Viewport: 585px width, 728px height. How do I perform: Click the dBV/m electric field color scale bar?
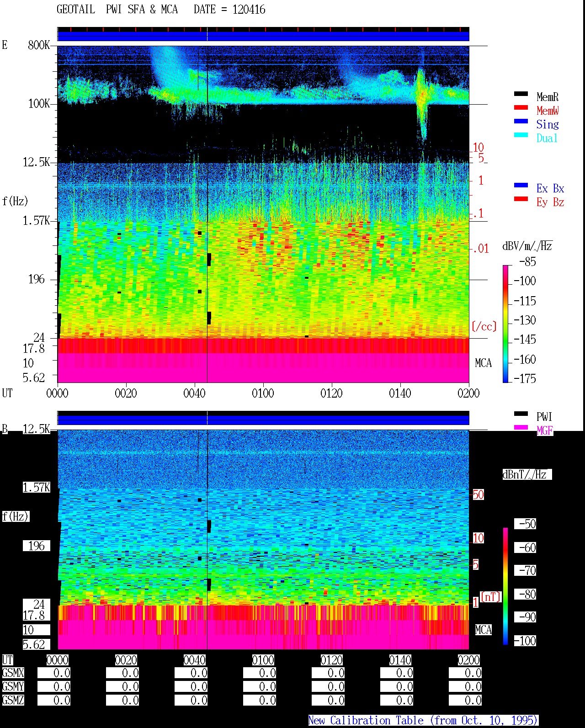pyautogui.click(x=505, y=324)
